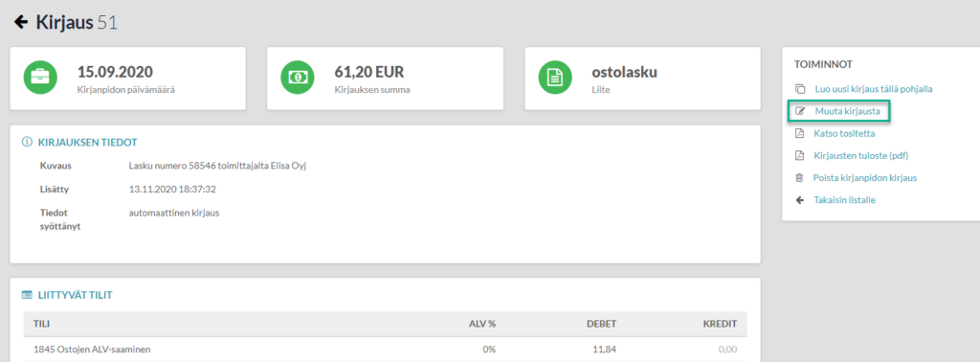
Task: Click the info icon beside Kirjauksen tiedot
Action: (27, 142)
